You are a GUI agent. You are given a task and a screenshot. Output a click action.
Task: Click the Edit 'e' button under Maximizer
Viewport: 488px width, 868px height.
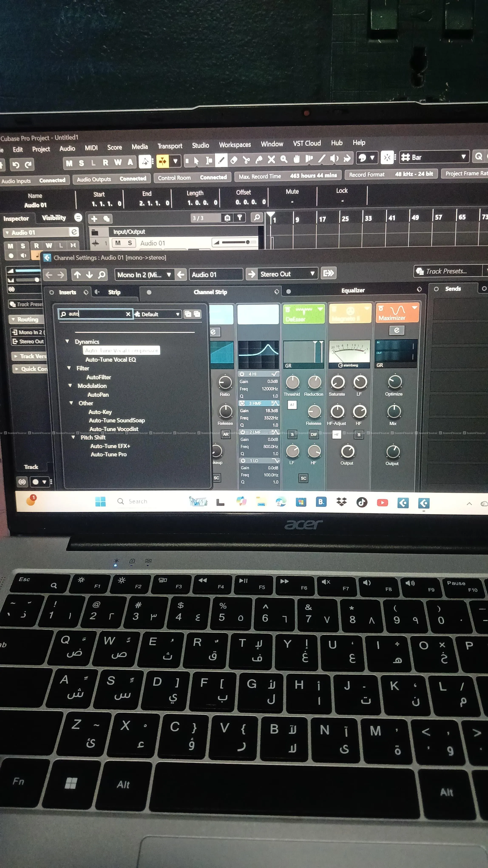[397, 330]
